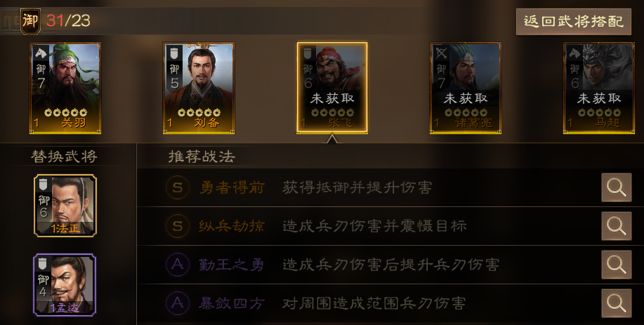Image resolution: width=644 pixels, height=325 pixels.
Task: Open magnifier for 勇者得前 skill
Action: [616, 187]
